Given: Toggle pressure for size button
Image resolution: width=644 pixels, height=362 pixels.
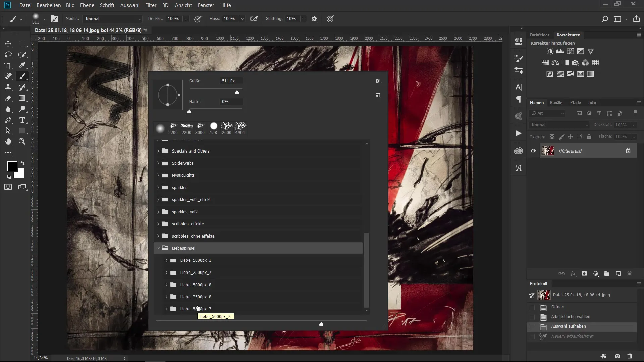Looking at the screenshot, I should click(330, 19).
